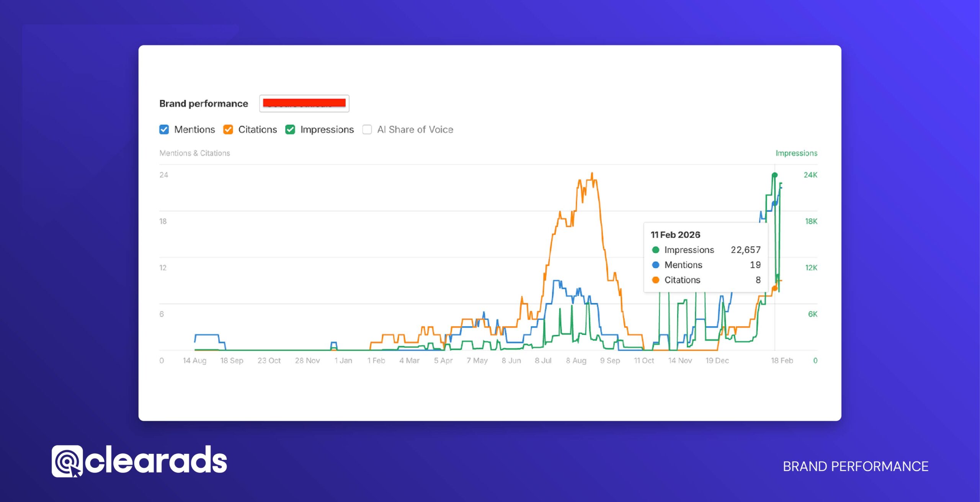Click the green Impressions dot in tooltip legend
Image resolution: width=980 pixels, height=502 pixels.
pyautogui.click(x=655, y=250)
